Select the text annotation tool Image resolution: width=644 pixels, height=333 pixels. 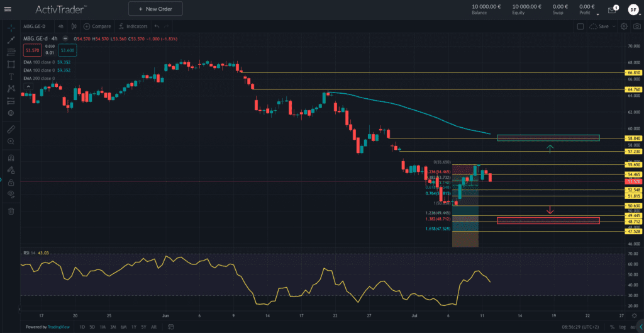click(x=11, y=76)
